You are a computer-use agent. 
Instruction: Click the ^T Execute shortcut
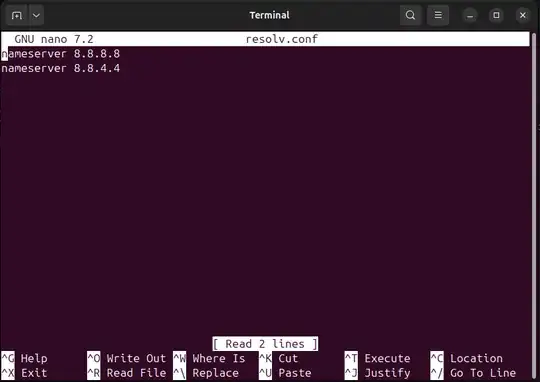pyautogui.click(x=377, y=358)
